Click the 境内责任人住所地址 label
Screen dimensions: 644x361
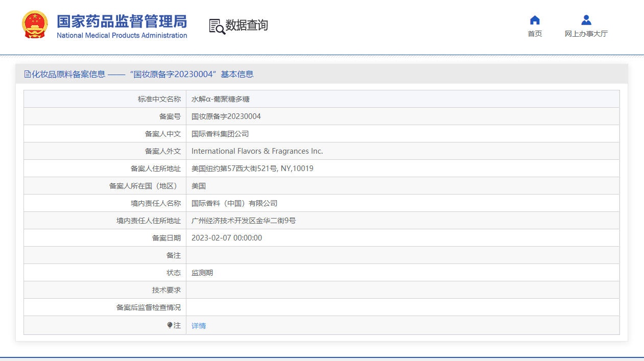click(149, 221)
